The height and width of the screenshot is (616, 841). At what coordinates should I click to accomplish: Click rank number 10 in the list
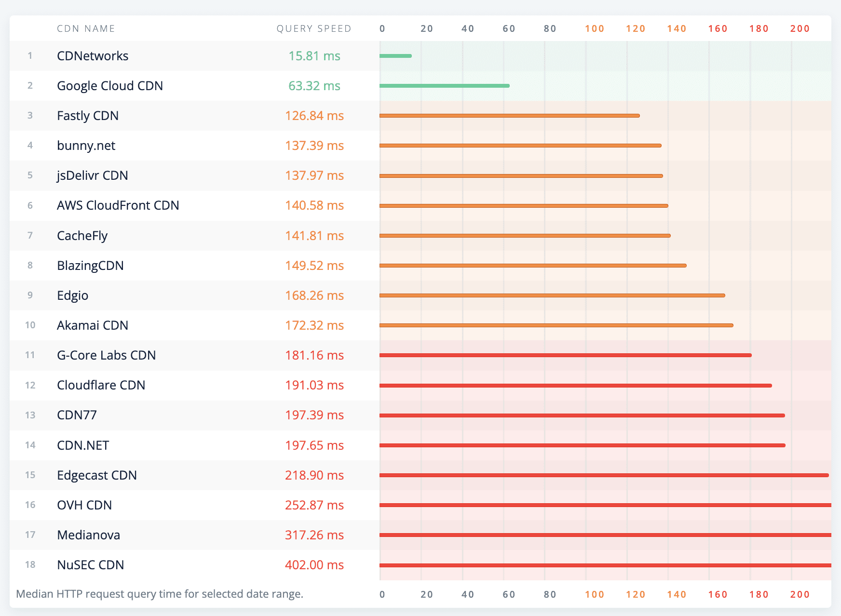tap(30, 325)
